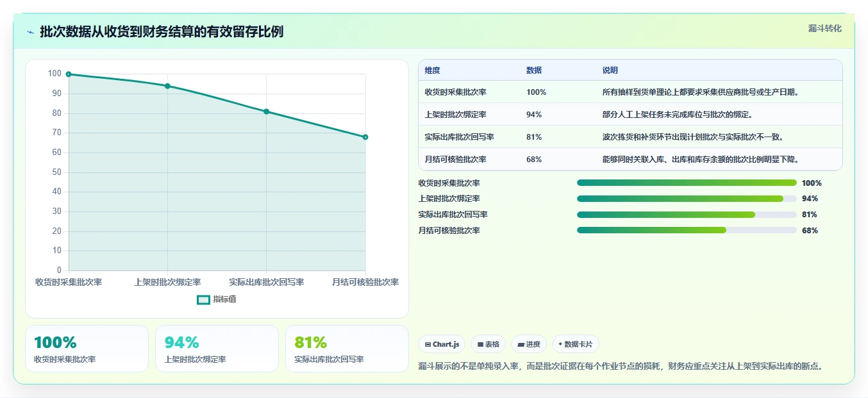The height and width of the screenshot is (398, 868).
Task: Click the 94% 上架时批次绑定率 stat card
Action: 217,349
